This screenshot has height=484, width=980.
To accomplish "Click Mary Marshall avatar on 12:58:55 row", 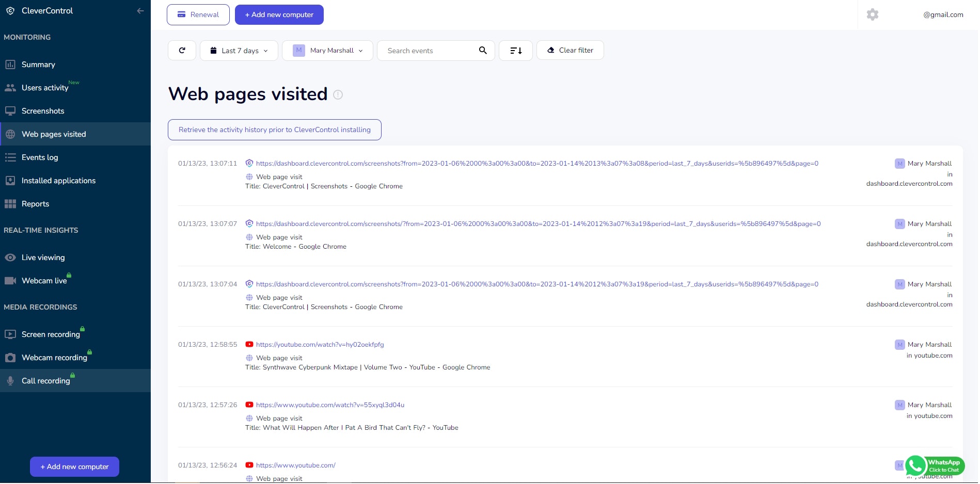I will coord(900,345).
